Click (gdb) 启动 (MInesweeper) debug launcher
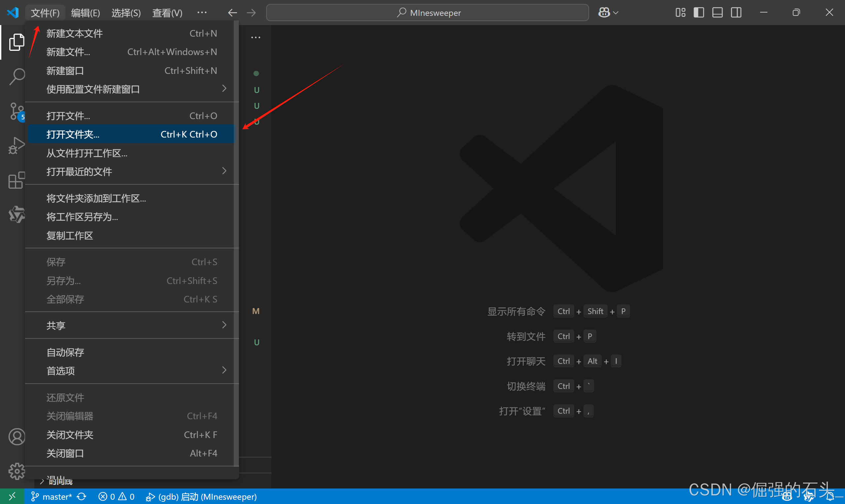The image size is (845, 504). 201,496
